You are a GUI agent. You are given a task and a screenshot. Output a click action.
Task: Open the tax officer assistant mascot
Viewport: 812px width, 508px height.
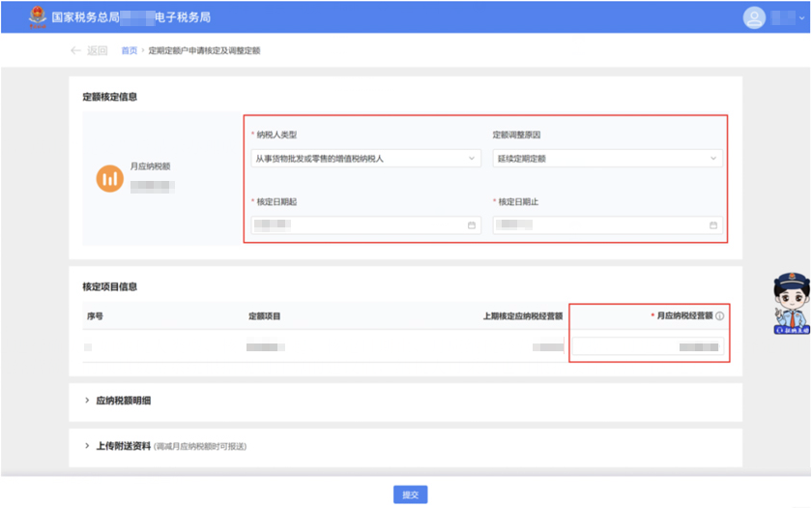[x=792, y=304]
